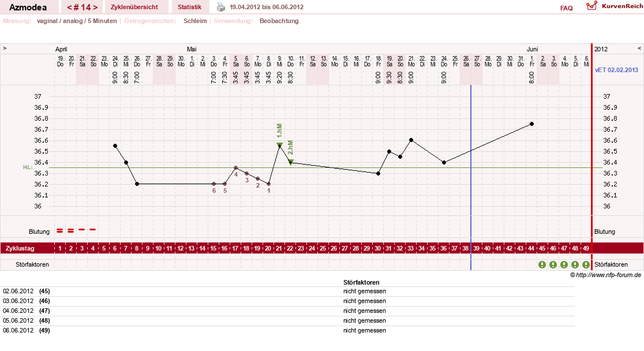The height and width of the screenshot is (351, 644).
Task: Click the Schleim estrogen sign value
Action: coord(195,21)
